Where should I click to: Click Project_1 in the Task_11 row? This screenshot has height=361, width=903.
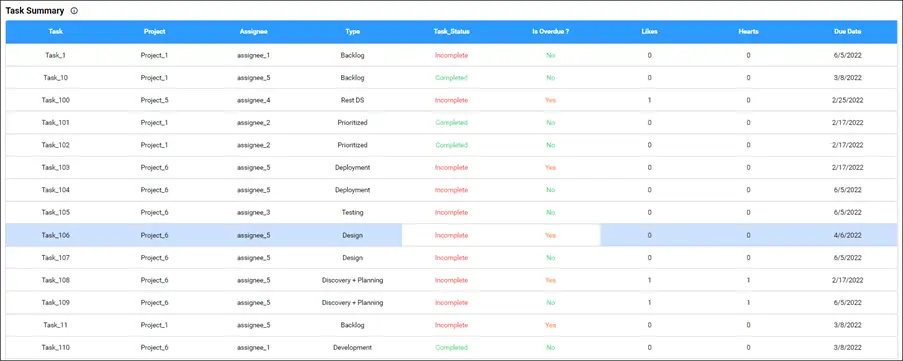click(154, 325)
